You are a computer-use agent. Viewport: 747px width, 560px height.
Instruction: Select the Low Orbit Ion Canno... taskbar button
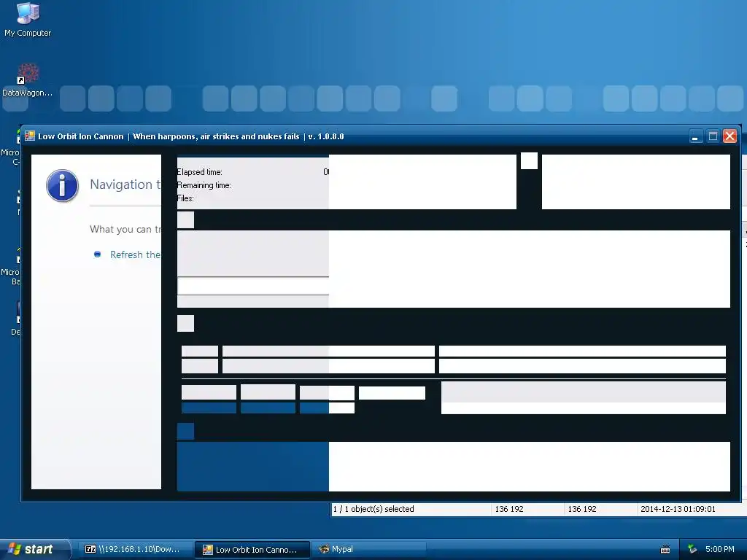pyautogui.click(x=252, y=550)
